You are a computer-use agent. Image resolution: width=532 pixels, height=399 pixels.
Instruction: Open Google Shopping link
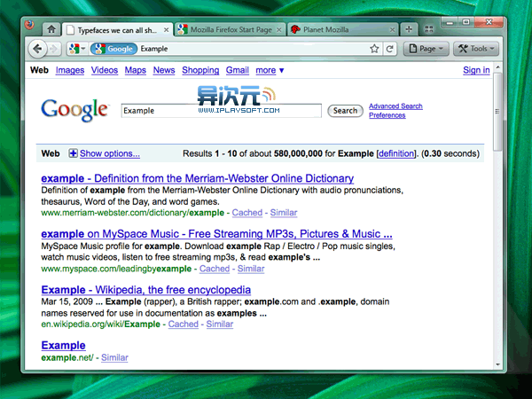[200, 70]
